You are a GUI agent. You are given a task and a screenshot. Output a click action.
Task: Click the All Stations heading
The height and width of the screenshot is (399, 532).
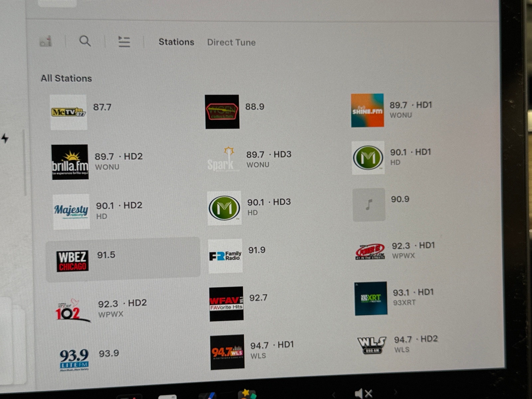tap(66, 78)
